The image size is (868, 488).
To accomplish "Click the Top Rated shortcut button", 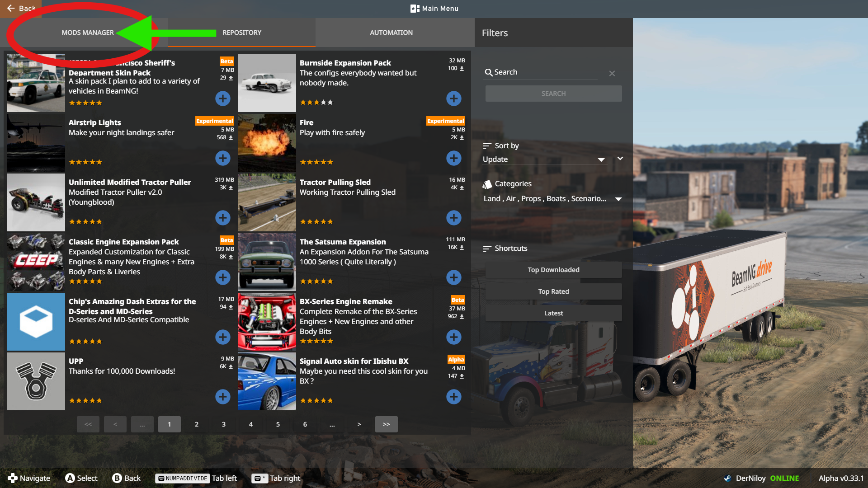I will coord(553,291).
